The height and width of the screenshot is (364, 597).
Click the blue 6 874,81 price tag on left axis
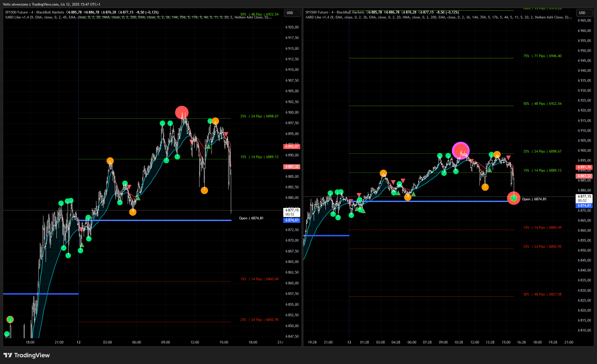[x=292, y=220]
